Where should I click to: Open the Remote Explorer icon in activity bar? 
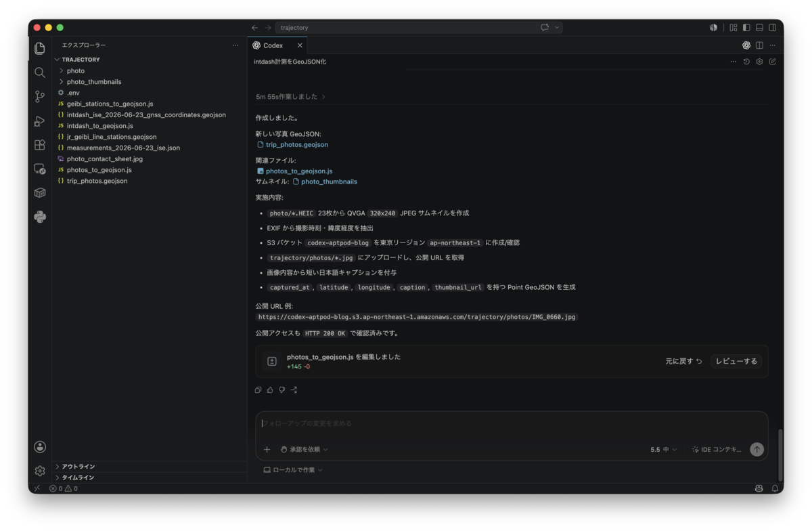[x=40, y=169]
